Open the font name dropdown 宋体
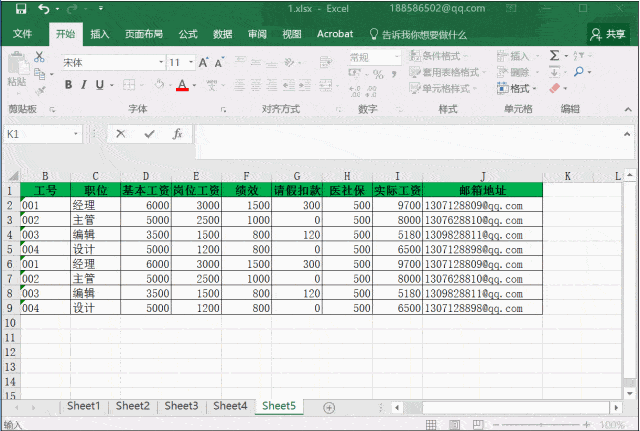Viewport: 640px width, 431px height. [160, 62]
